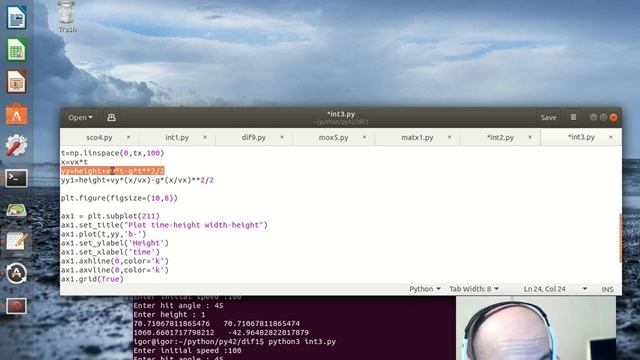Image resolution: width=640 pixels, height=360 pixels.
Task: Close the int1.py tab
Action: (x=205, y=138)
